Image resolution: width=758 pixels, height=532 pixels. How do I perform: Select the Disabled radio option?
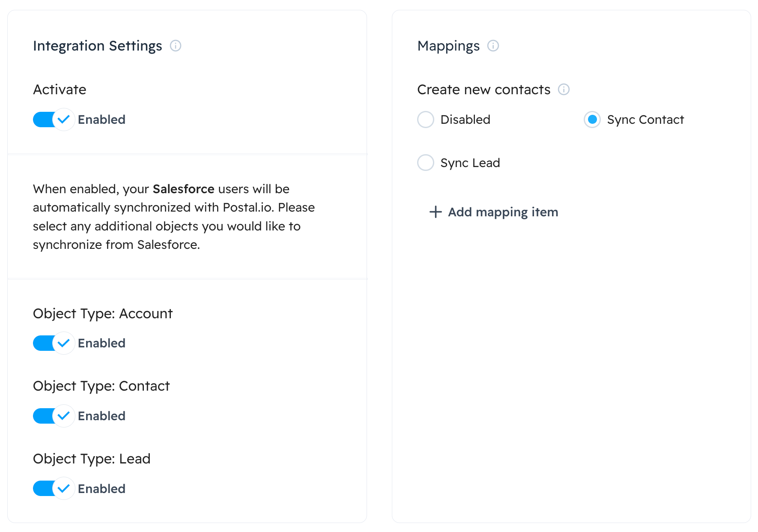426,120
